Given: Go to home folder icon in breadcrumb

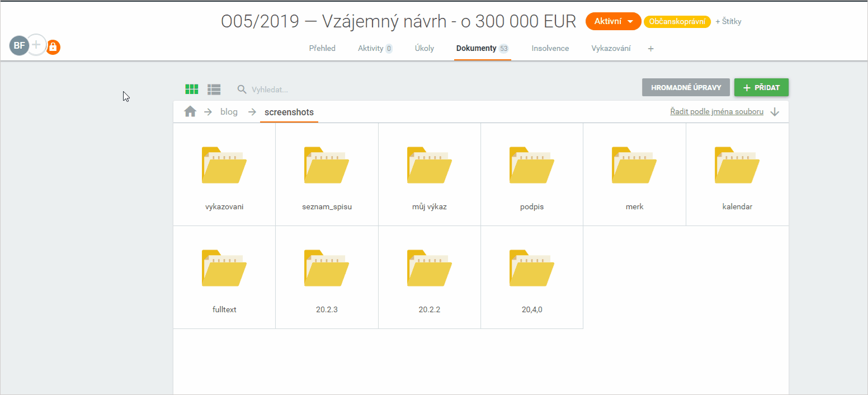Looking at the screenshot, I should pyautogui.click(x=190, y=111).
